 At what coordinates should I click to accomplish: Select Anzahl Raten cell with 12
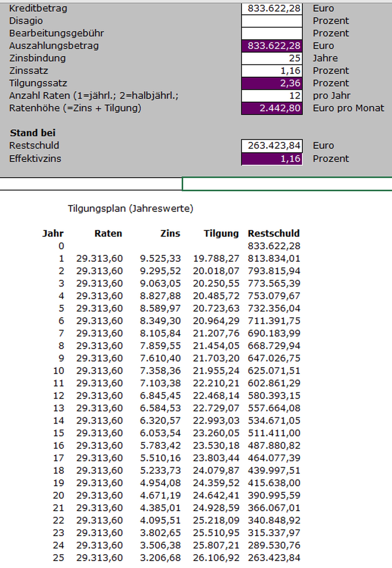(272, 96)
